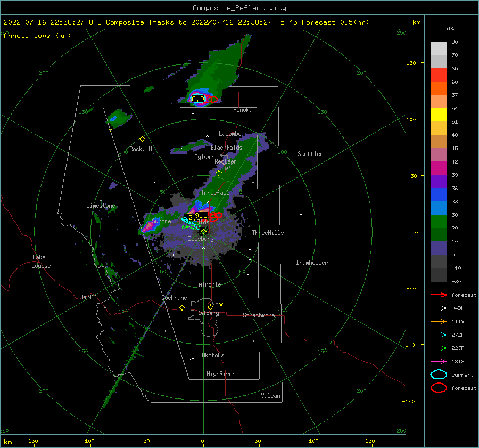The height and width of the screenshot is (448, 479).
Task: Click the Cochrane city label
Action: pyautogui.click(x=174, y=298)
